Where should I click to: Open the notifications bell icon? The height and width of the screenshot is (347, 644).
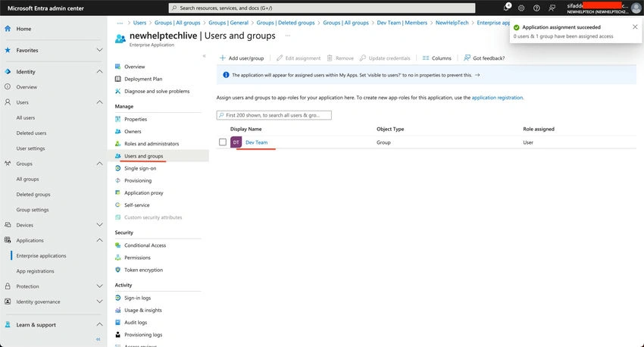click(507, 8)
